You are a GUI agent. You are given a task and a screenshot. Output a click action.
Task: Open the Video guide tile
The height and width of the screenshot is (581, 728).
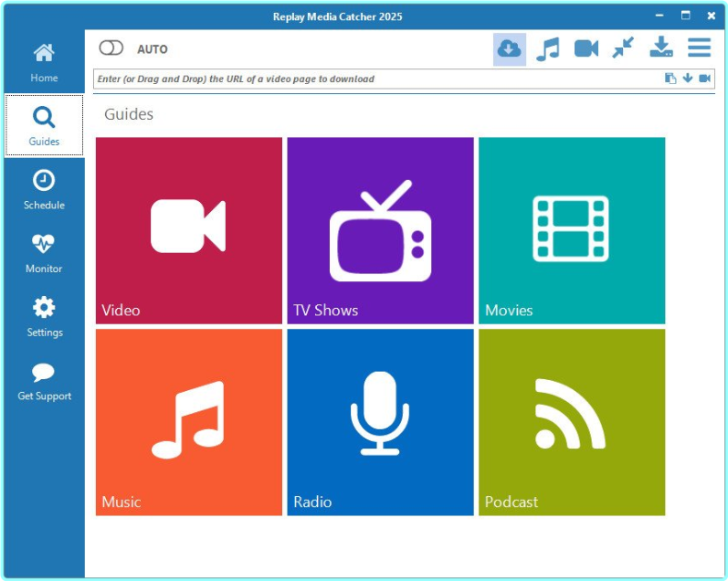[x=188, y=230]
